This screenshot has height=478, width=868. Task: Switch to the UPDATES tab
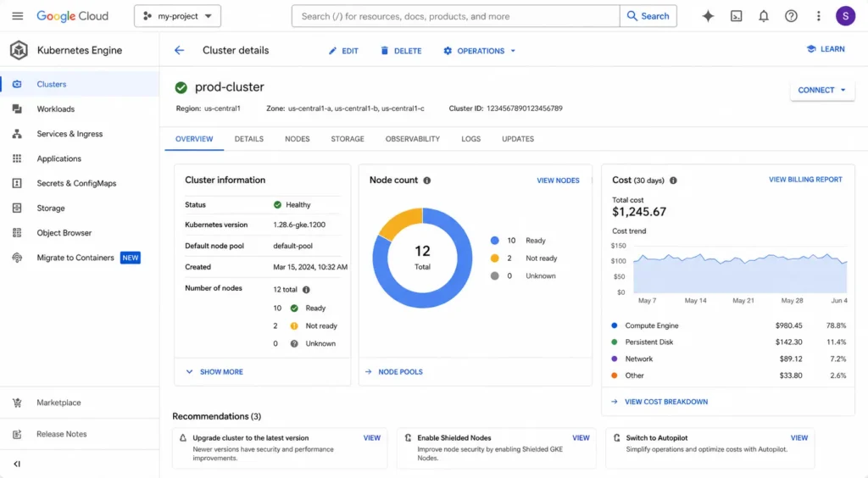pos(518,139)
